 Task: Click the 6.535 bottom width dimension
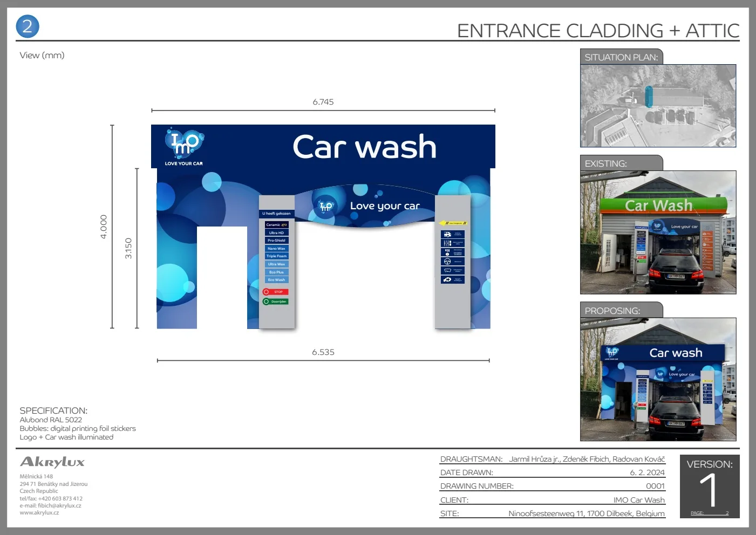tap(323, 352)
